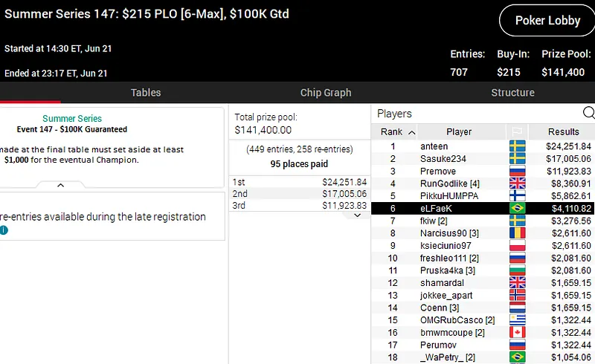Viewport: 595px width, 364px height.
Task: Select player Sasuke234 in the rankings
Action: coord(443,159)
